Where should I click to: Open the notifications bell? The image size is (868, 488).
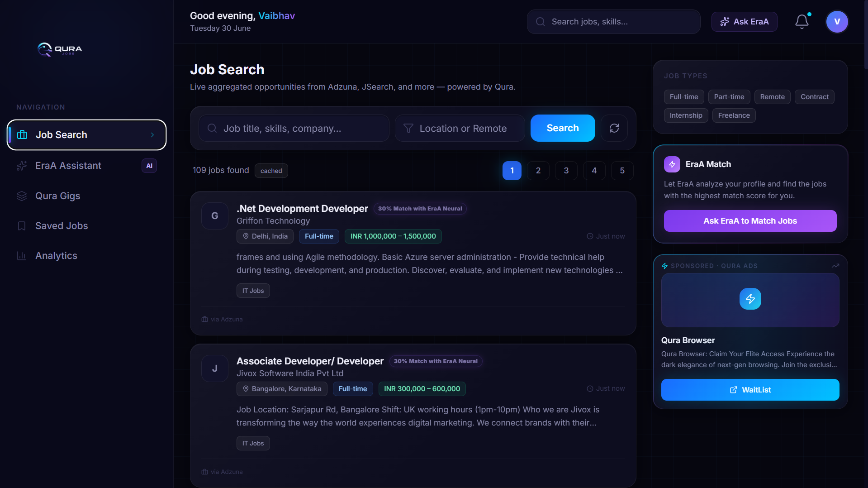(802, 21)
